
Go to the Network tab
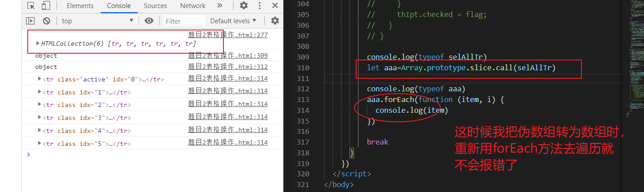[x=193, y=6]
